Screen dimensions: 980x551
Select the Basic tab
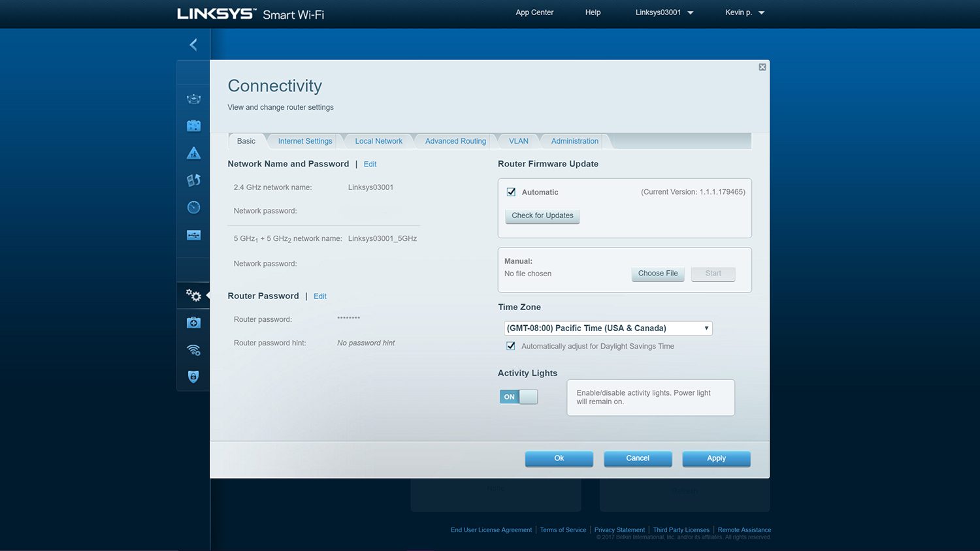tap(246, 141)
